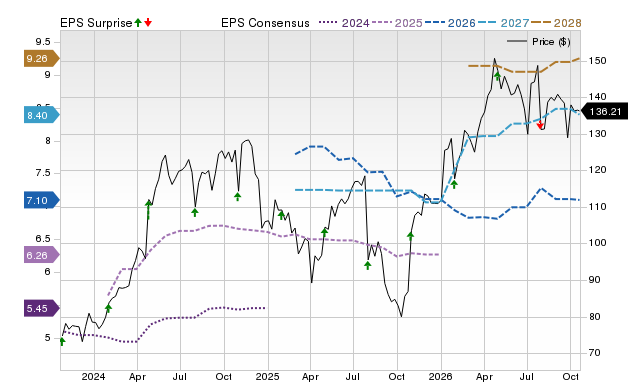640x382 pixels.
Task: Toggle the 2028 EPS consensus legend entry
Action: coord(556,23)
